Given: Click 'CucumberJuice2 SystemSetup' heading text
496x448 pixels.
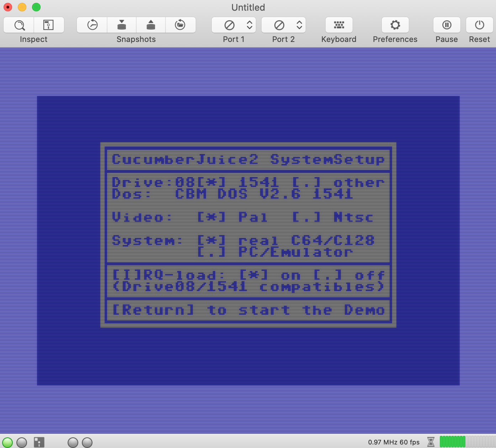Looking at the screenshot, I should coord(248,159).
